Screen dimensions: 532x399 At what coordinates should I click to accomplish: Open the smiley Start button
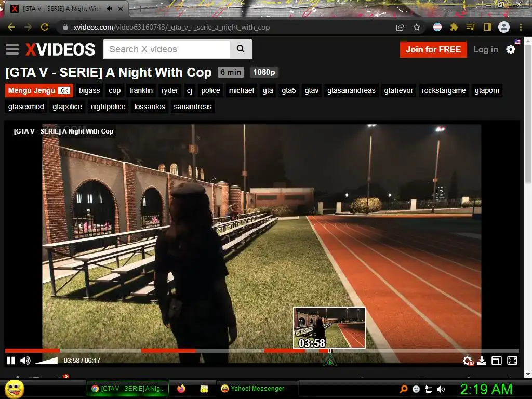click(14, 389)
